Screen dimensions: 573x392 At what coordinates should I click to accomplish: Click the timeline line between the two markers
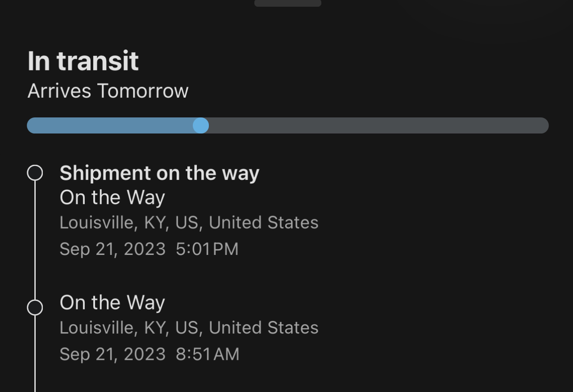point(35,240)
